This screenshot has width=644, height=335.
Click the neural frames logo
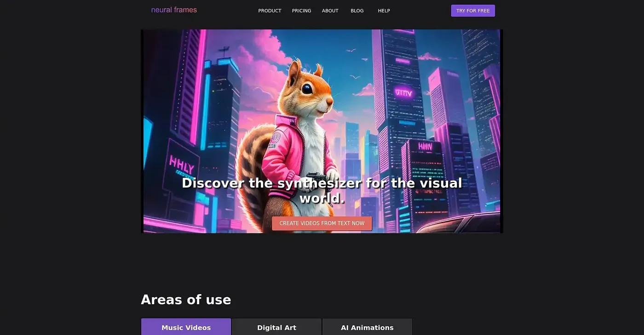174,10
